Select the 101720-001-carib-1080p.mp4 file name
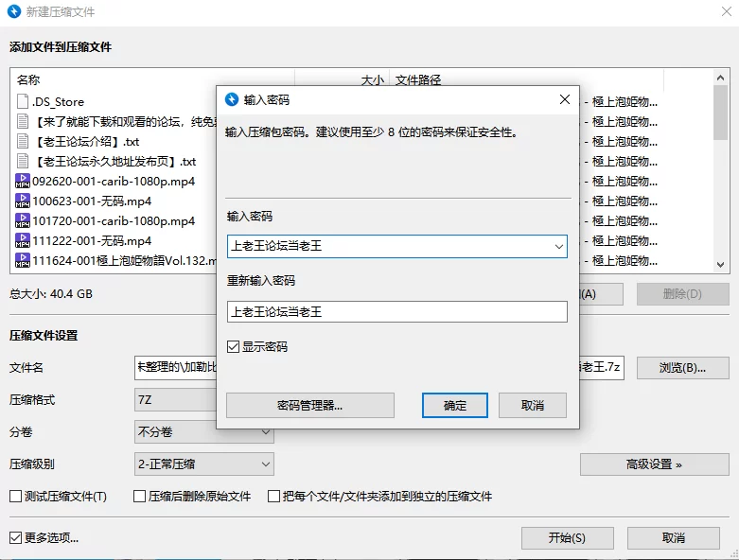Screen dimensions: 739x560 (114, 221)
